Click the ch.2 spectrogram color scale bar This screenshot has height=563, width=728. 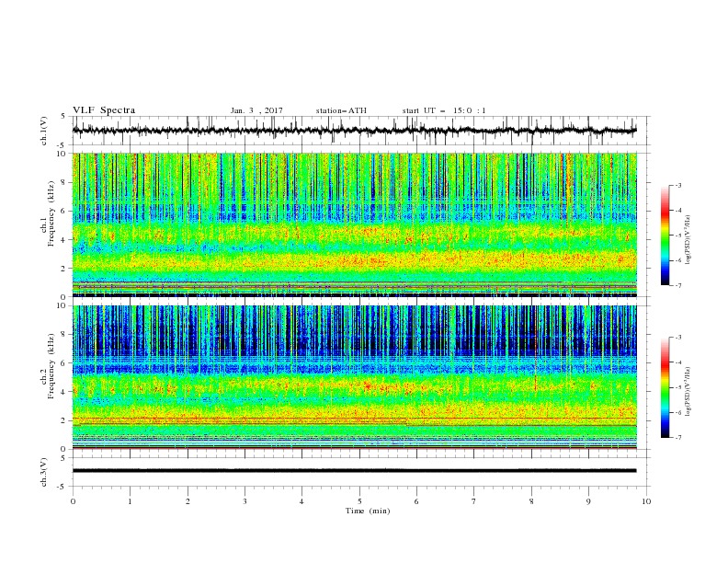point(665,387)
